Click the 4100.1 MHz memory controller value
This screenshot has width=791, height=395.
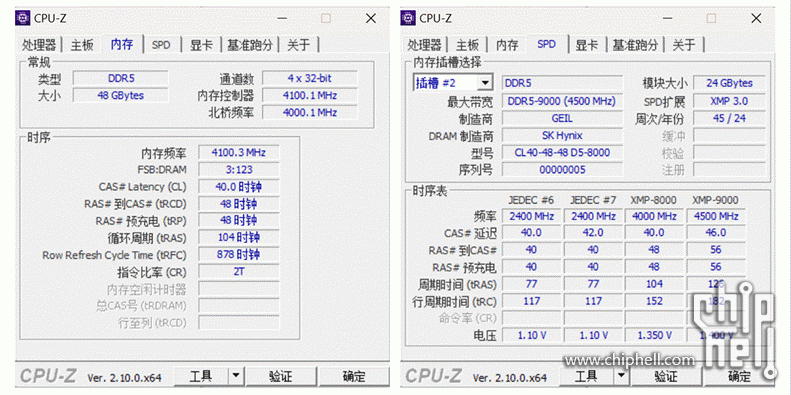pyautogui.click(x=309, y=95)
